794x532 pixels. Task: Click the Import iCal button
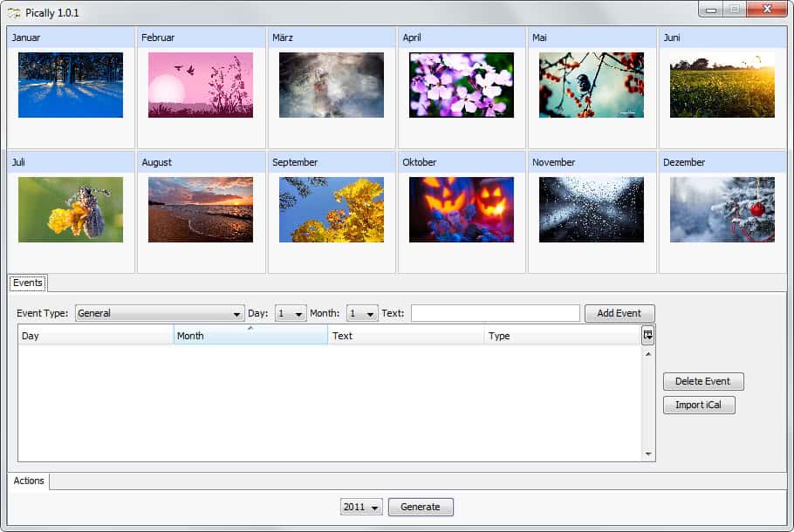[x=699, y=405]
